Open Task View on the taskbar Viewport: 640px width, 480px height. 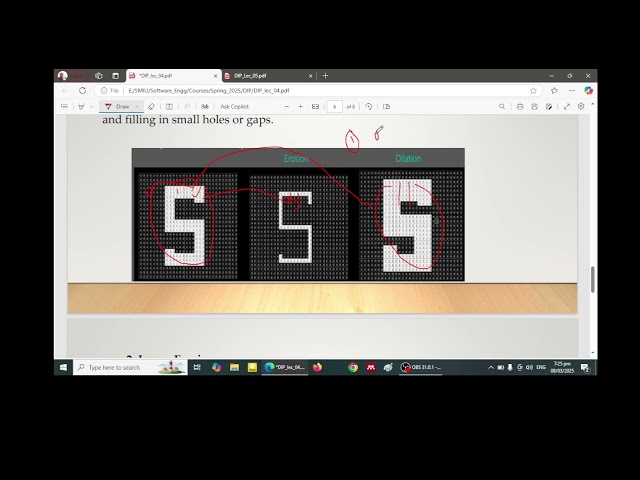tap(197, 367)
